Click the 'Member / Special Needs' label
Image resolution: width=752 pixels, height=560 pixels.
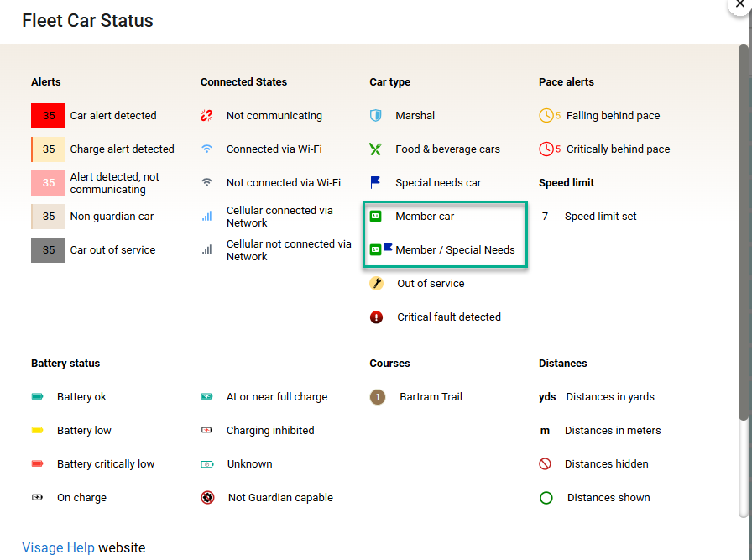pos(455,250)
